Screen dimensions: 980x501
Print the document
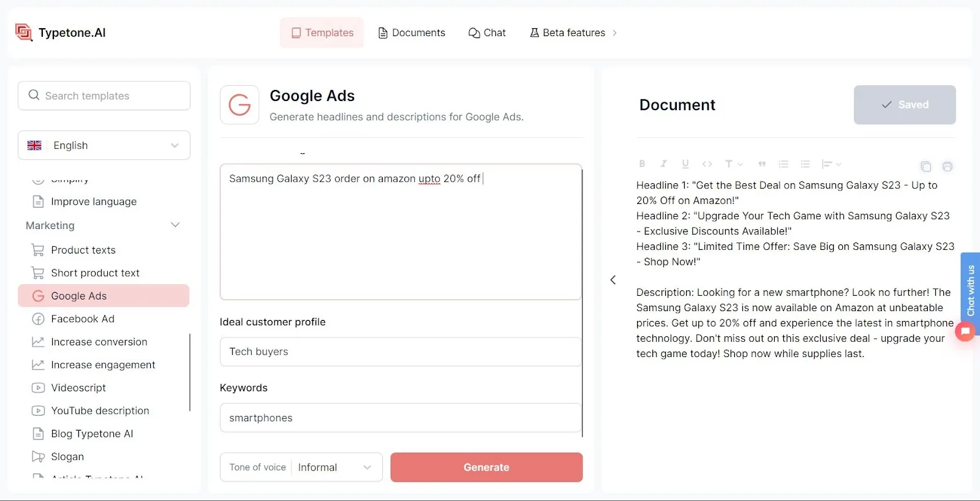(948, 167)
